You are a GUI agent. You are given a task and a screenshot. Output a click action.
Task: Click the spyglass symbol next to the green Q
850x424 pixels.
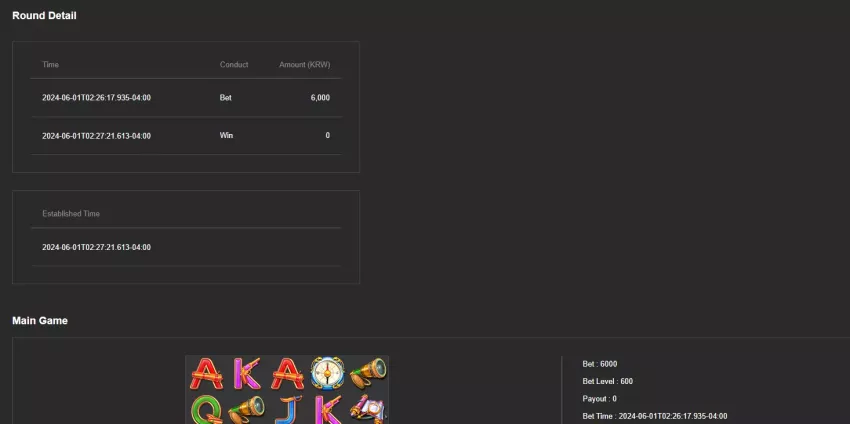click(x=246, y=410)
